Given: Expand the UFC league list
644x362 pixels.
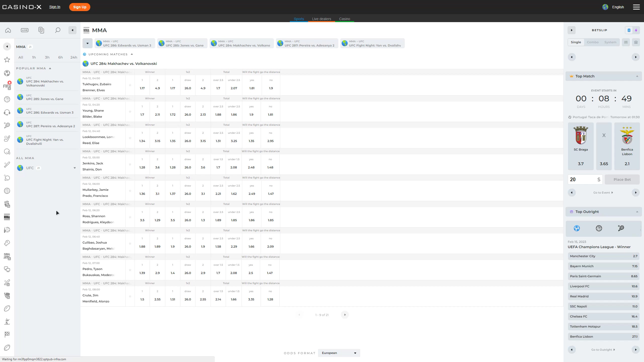Looking at the screenshot, I should click(x=74, y=168).
